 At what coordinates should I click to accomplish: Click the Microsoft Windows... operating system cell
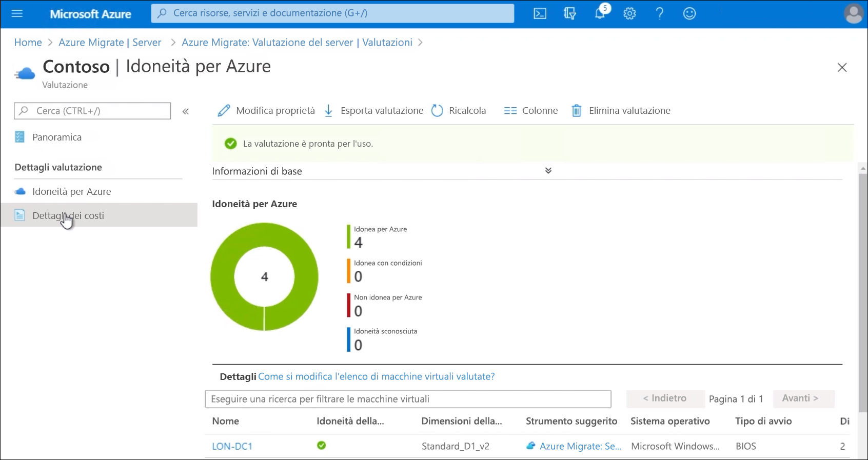click(x=675, y=446)
